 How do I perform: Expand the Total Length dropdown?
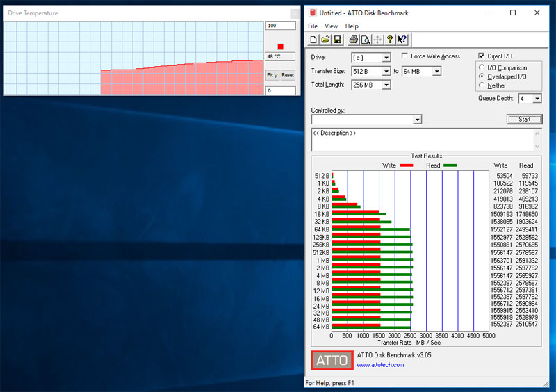tap(386, 85)
